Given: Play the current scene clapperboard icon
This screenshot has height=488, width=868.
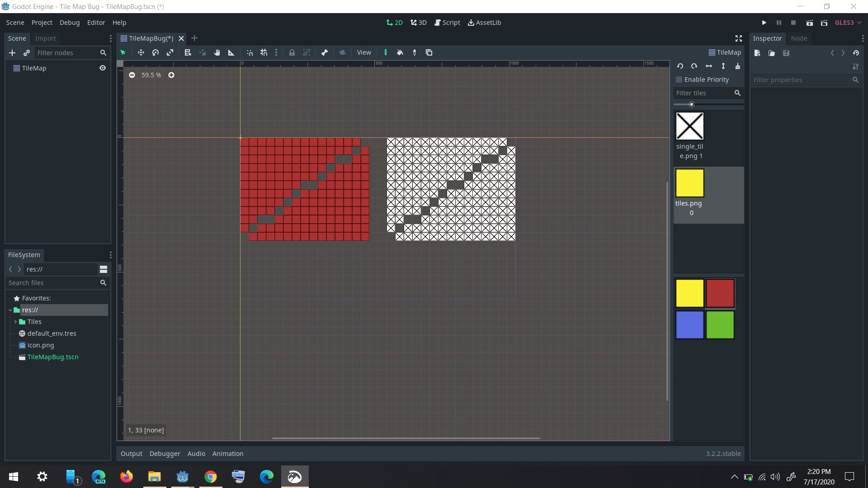Looking at the screenshot, I should (x=810, y=23).
